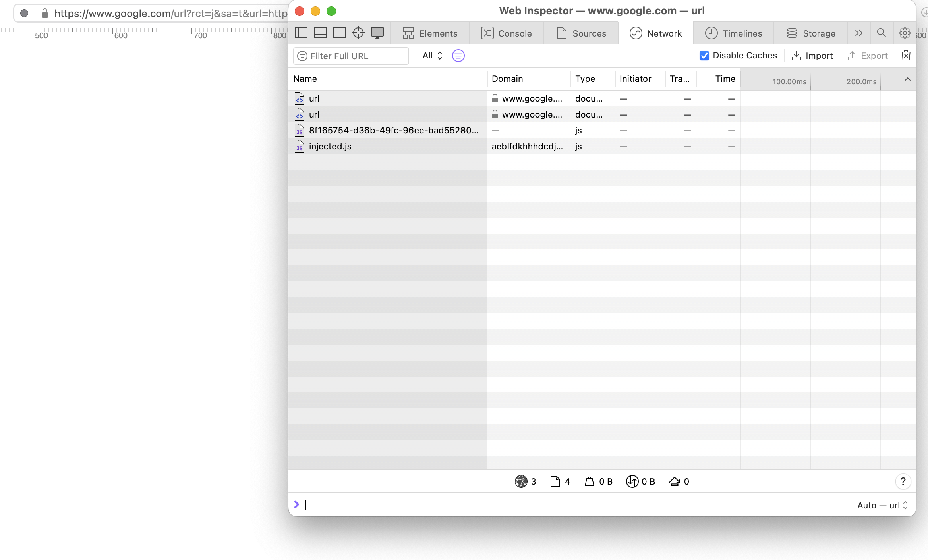928x560 pixels.
Task: Dock inspector to bottom icon
Action: click(x=320, y=33)
